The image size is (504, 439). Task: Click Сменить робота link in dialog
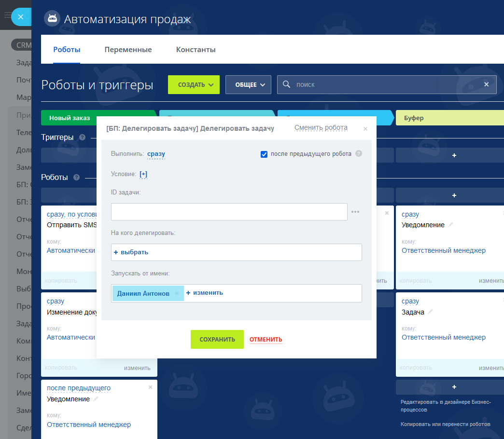coord(321,127)
